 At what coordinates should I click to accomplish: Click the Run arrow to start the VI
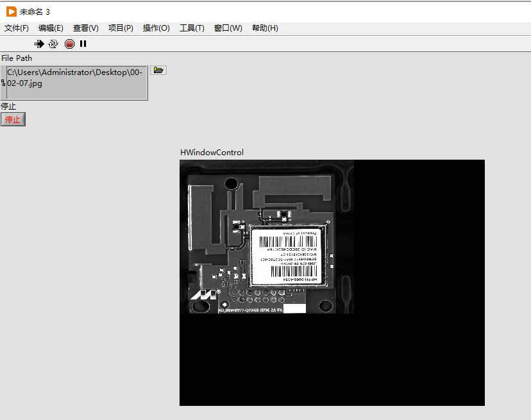click(39, 44)
